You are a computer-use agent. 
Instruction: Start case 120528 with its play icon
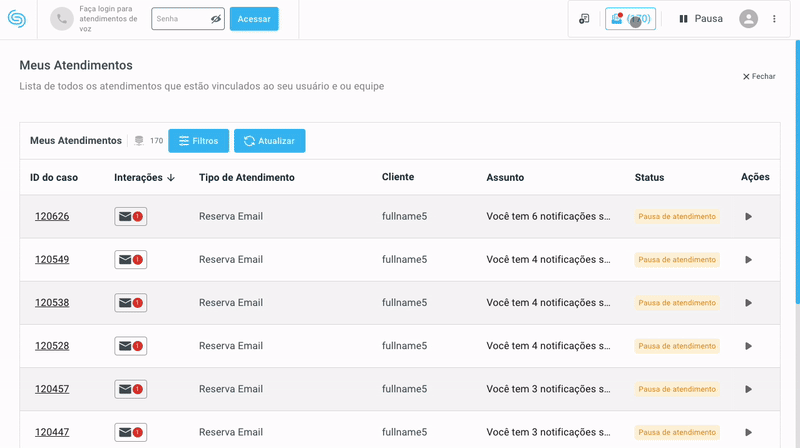(748, 346)
